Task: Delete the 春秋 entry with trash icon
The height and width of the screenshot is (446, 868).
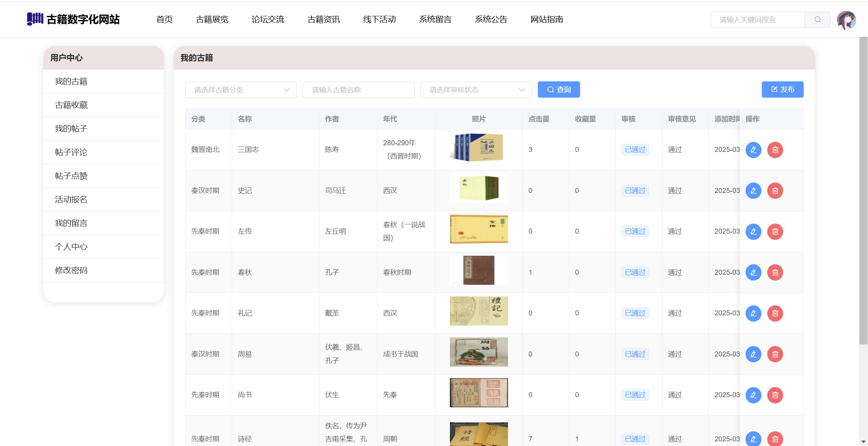Action: pyautogui.click(x=775, y=272)
